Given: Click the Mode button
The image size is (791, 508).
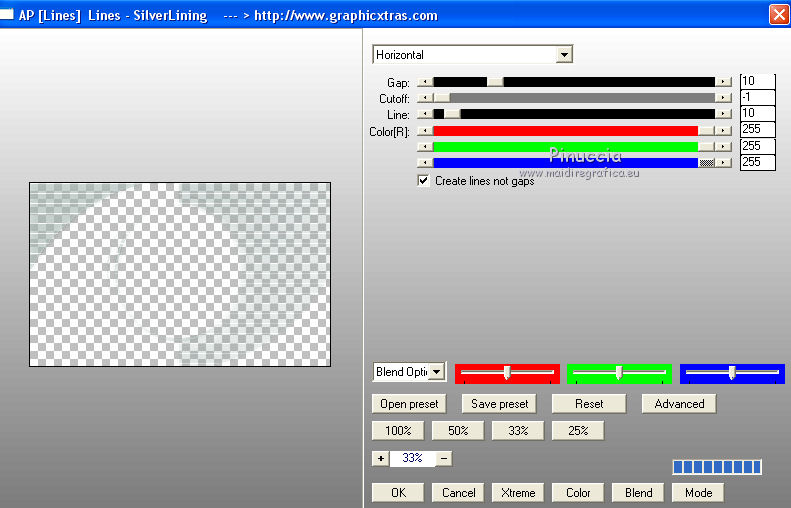Looking at the screenshot, I should (x=698, y=492).
